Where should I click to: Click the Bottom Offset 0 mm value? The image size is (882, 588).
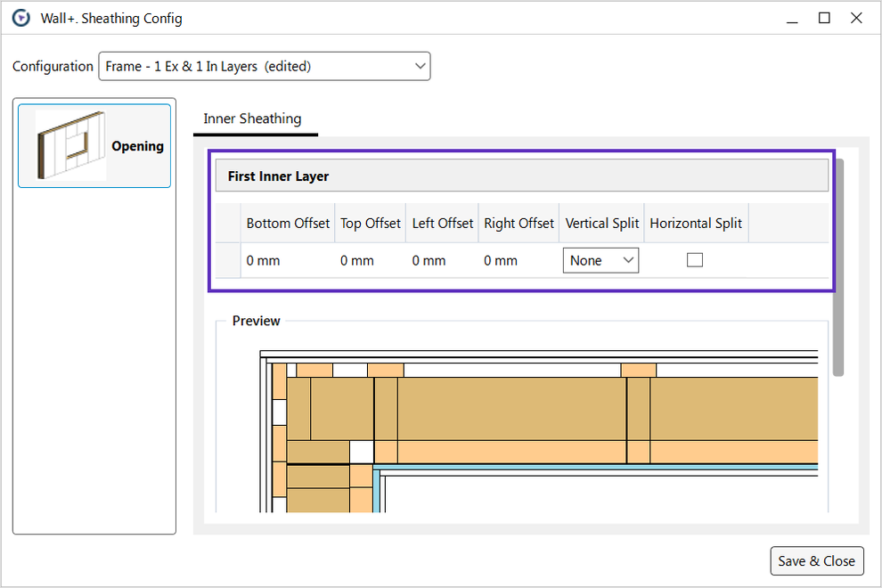tap(263, 261)
